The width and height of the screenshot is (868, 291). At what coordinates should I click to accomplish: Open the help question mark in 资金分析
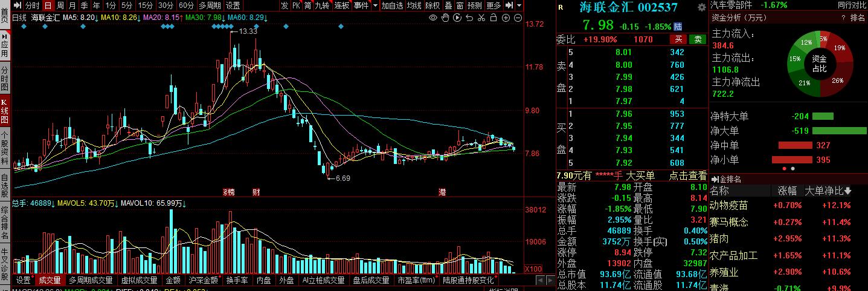click(x=843, y=18)
